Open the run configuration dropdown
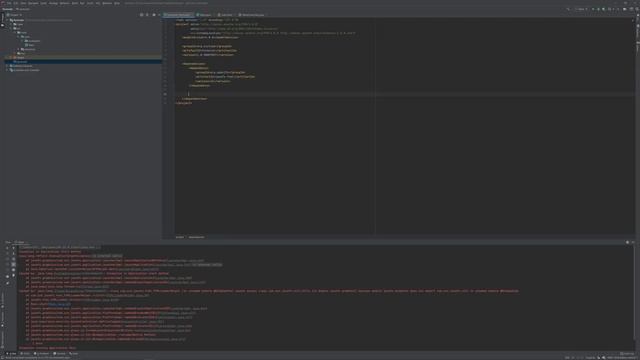 (581, 9)
